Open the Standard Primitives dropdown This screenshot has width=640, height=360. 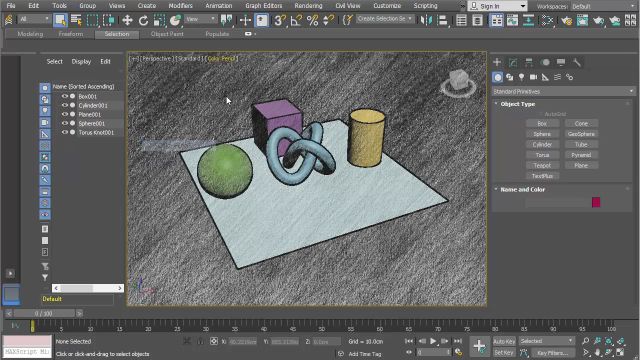point(563,91)
